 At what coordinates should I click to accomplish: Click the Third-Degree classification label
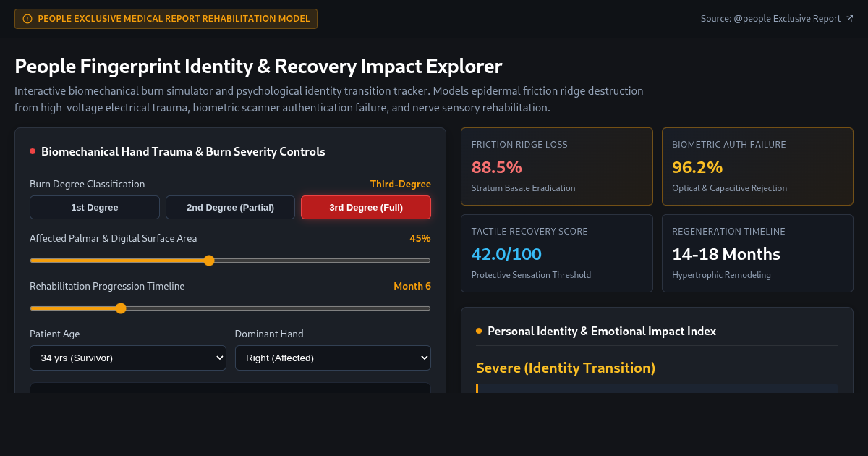pos(401,184)
